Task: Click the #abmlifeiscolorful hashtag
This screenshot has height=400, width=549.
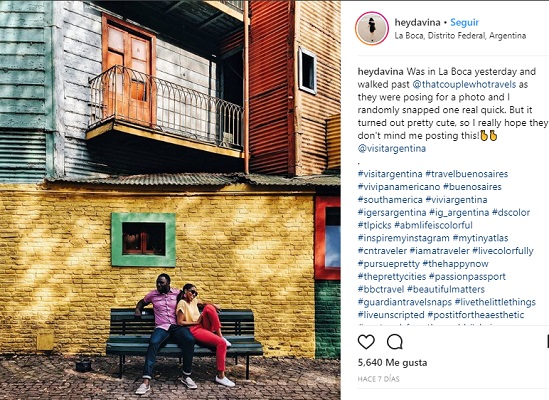Action: point(433,225)
